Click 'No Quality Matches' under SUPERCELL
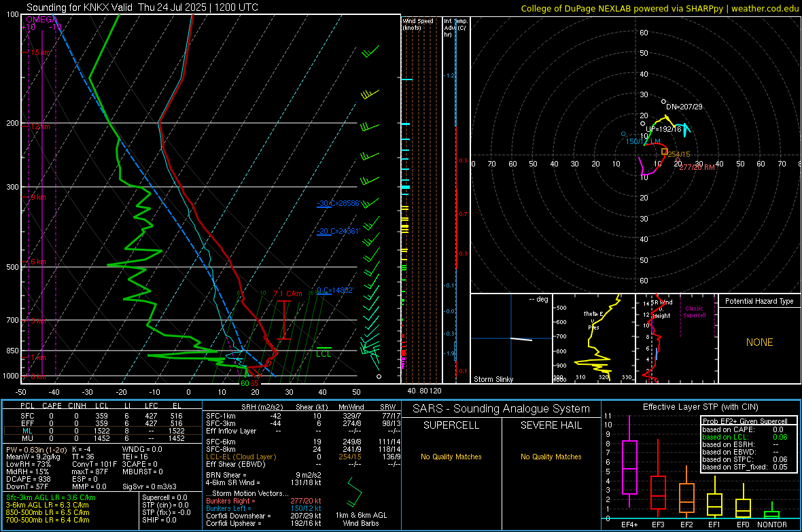Viewport: 802px width, 532px height. pyautogui.click(x=451, y=457)
